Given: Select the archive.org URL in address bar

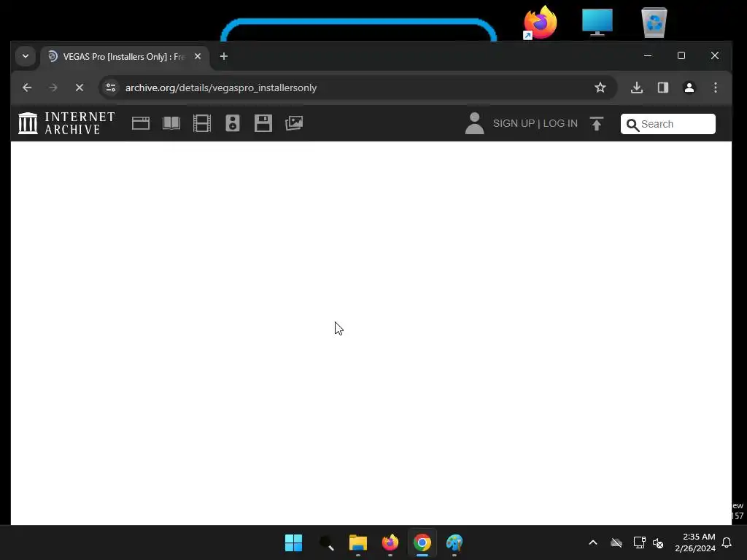Looking at the screenshot, I should [x=220, y=87].
